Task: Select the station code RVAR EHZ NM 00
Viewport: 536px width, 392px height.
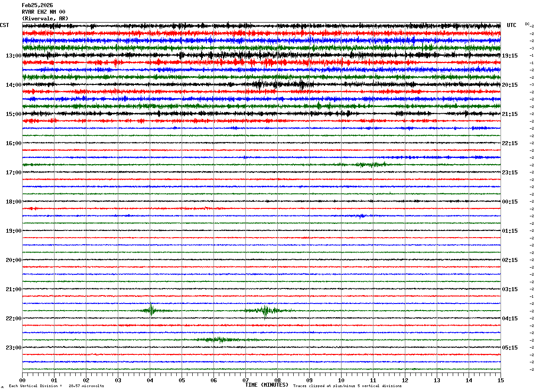Action: [x=43, y=12]
